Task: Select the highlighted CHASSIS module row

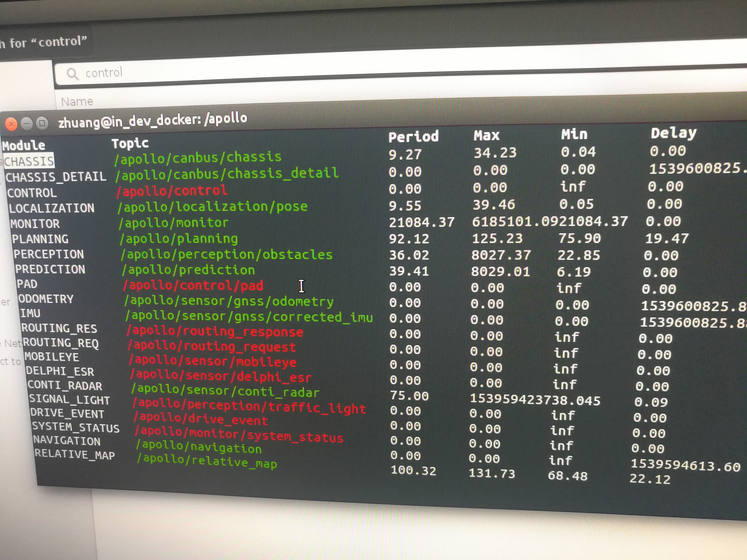Action: (29, 161)
